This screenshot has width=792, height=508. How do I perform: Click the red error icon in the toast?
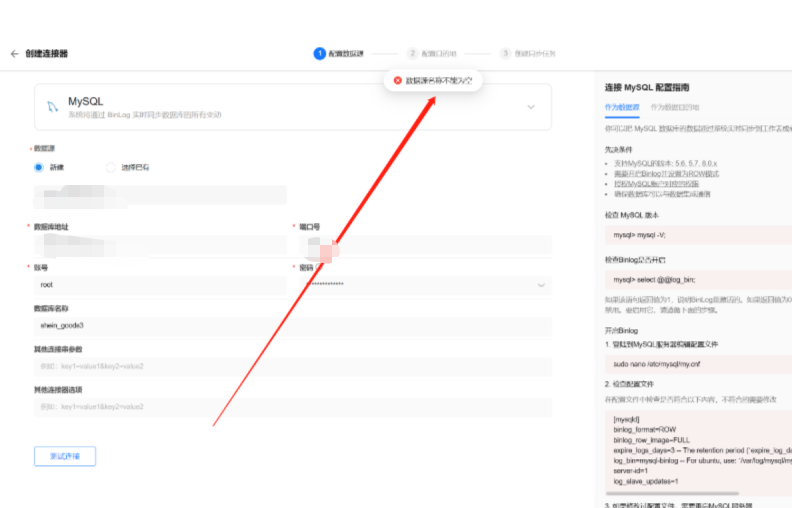click(x=398, y=80)
